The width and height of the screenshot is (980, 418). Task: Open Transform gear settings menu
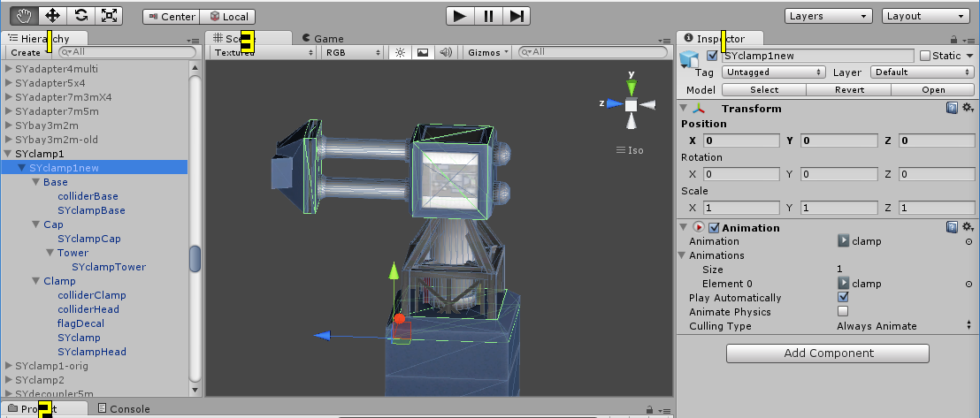[x=968, y=108]
